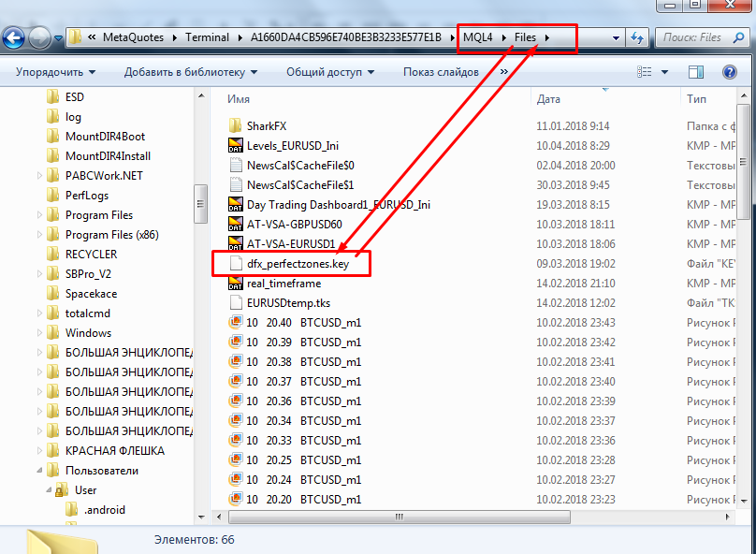Image resolution: width=756 pixels, height=554 pixels.
Task: Open Добавить в библиотеку menu
Action: point(191,72)
